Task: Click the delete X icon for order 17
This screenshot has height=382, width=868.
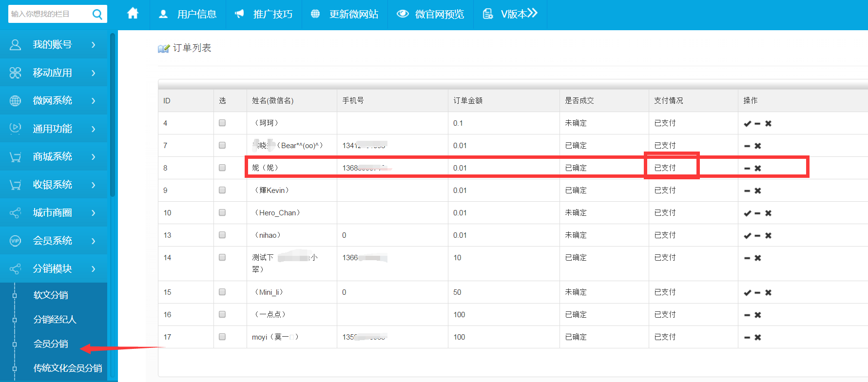Action: point(758,338)
